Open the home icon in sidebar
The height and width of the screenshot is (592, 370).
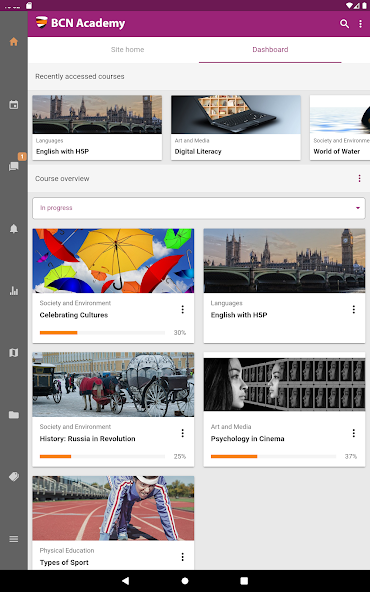coord(14,42)
